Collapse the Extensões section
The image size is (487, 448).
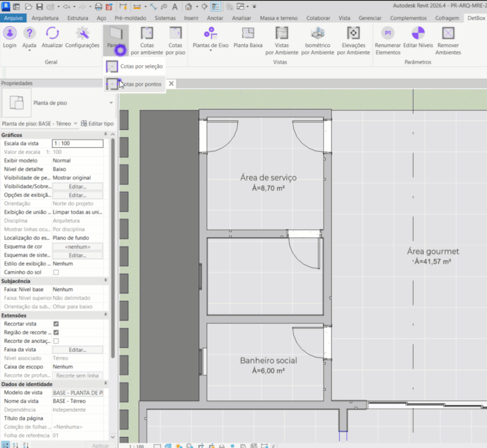(x=106, y=315)
